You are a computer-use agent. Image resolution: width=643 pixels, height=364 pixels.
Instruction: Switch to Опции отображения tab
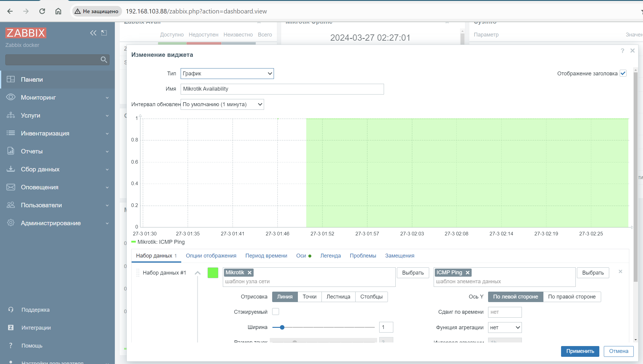(211, 256)
